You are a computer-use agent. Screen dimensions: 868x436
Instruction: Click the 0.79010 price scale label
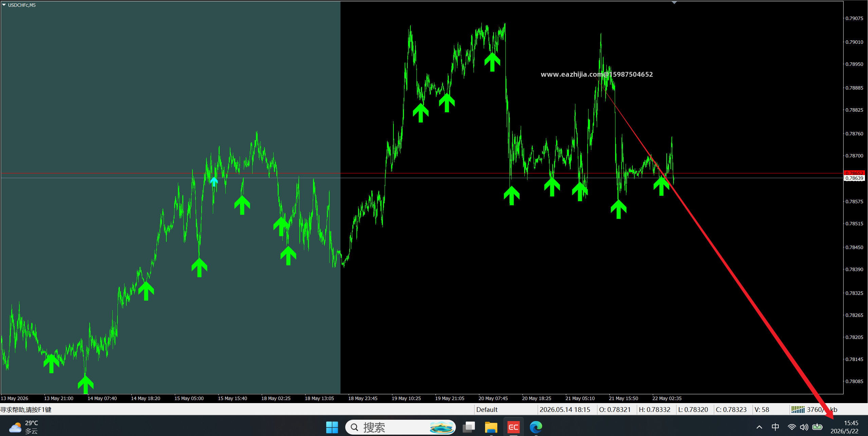tap(854, 42)
